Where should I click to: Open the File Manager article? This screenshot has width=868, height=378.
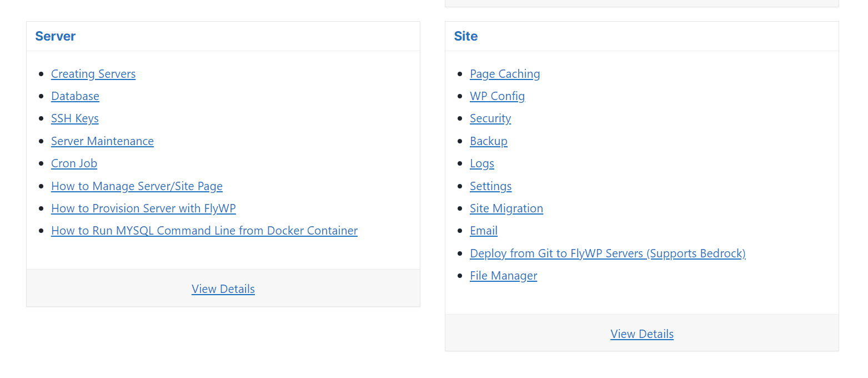[x=504, y=276]
